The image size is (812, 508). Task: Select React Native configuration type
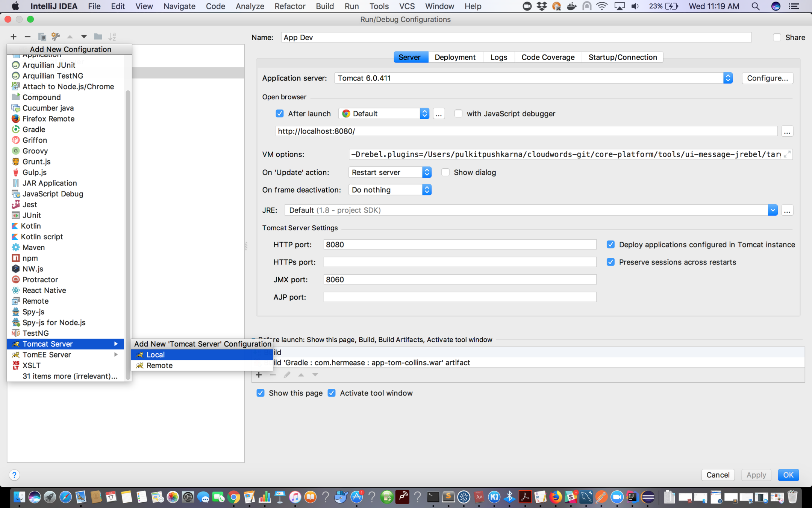point(44,290)
